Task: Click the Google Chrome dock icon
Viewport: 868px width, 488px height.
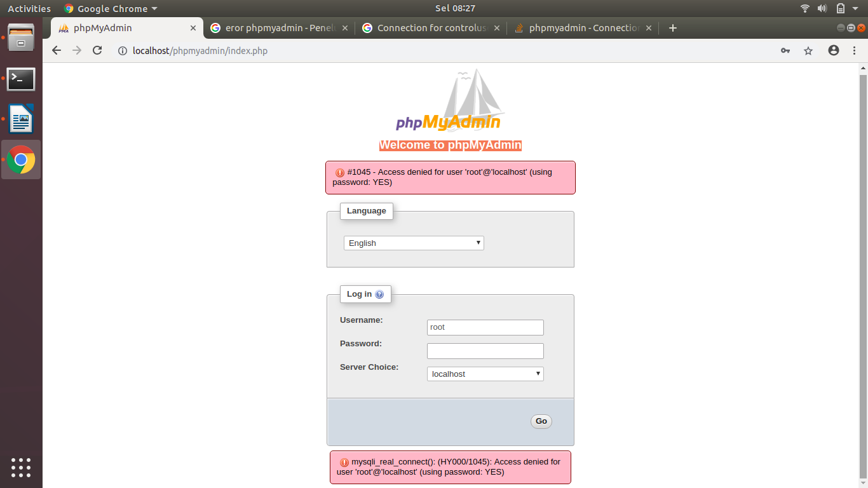Action: click(21, 159)
